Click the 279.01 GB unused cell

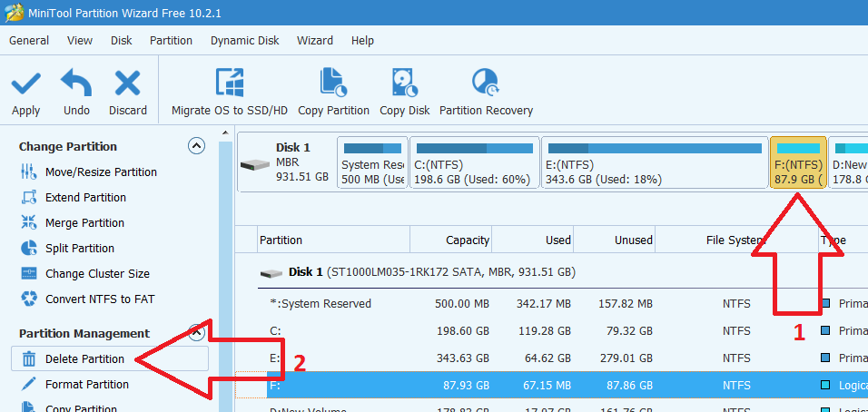click(x=626, y=358)
